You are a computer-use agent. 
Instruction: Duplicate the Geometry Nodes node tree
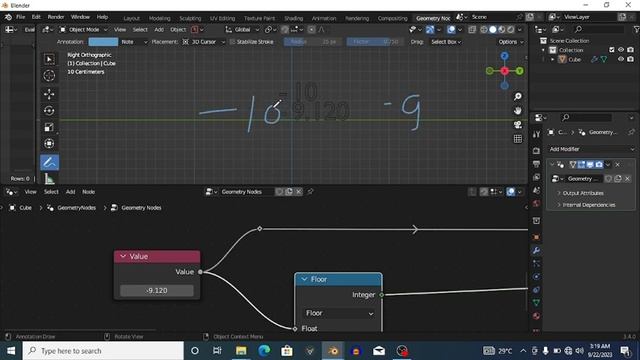(289, 192)
